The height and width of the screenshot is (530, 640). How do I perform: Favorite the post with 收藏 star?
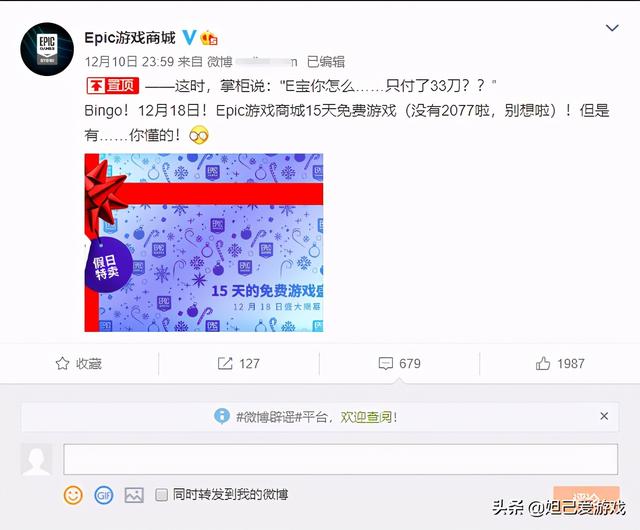click(78, 363)
